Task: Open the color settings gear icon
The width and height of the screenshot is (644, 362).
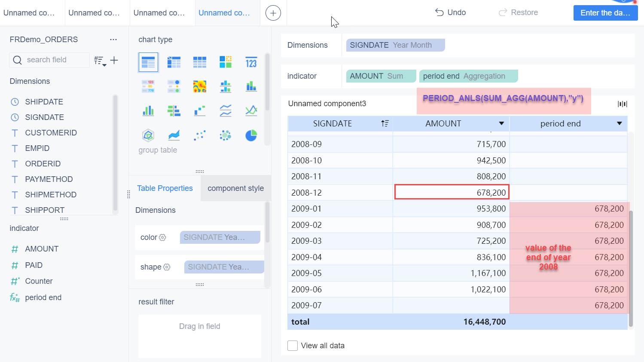Action: pos(162,237)
